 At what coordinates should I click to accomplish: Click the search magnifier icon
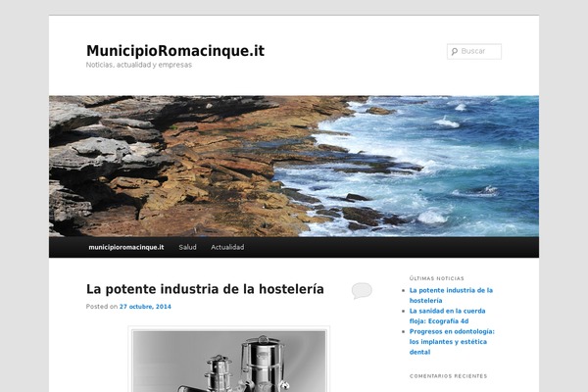tap(455, 51)
